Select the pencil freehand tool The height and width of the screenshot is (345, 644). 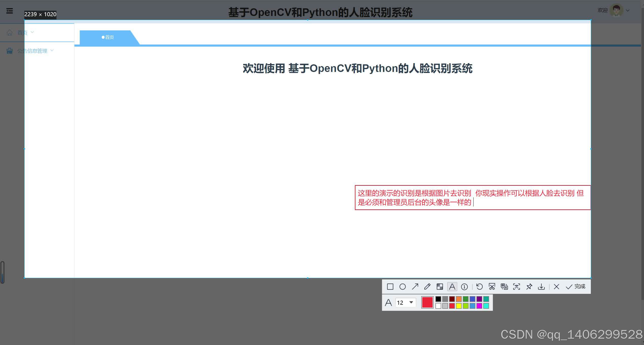427,286
